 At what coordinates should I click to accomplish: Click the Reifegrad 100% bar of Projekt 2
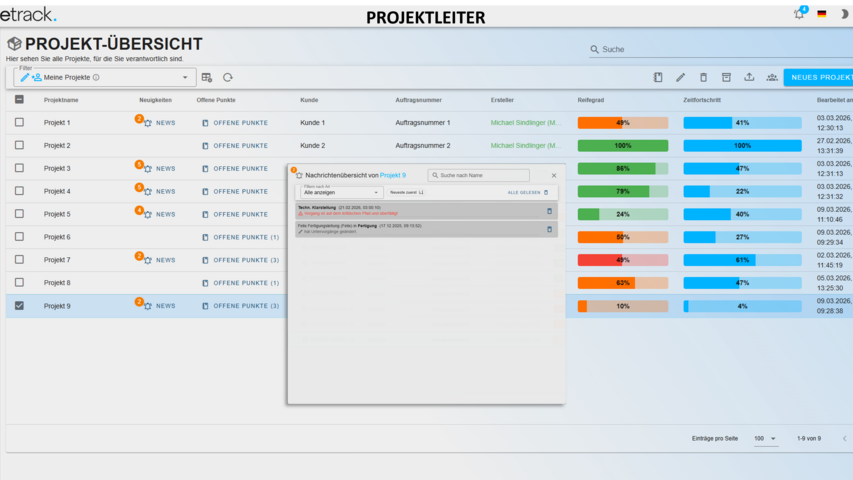tap(622, 146)
